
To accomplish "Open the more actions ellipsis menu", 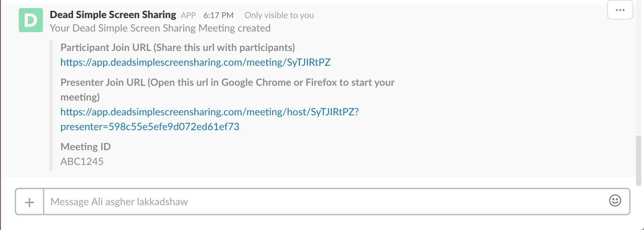I will [620, 10].
